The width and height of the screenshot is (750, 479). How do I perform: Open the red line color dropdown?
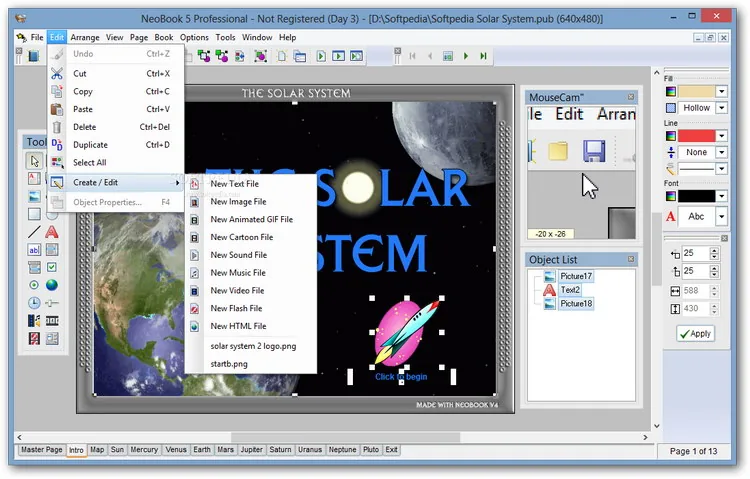(x=721, y=136)
